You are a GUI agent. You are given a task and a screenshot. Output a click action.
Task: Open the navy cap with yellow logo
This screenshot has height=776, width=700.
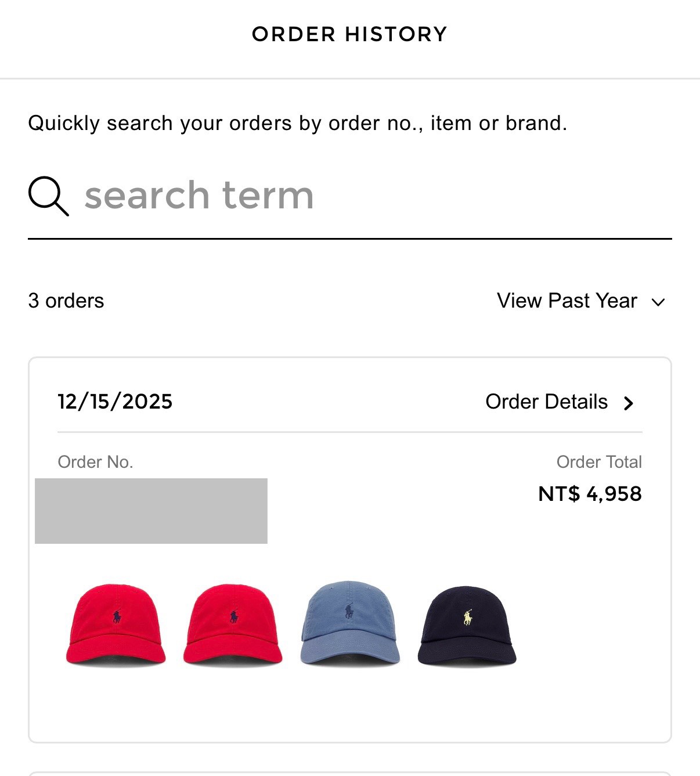(x=467, y=625)
